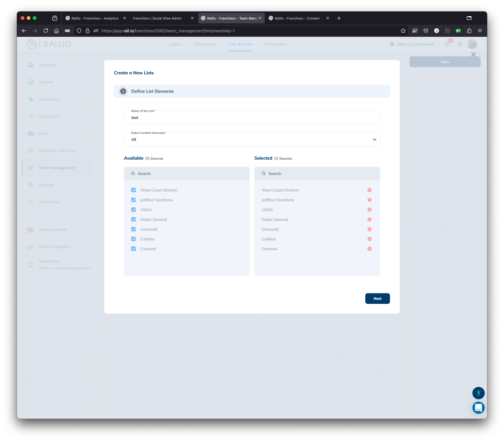Expand the Select Content Source(s) dropdown
Screen dimensions: 504x441
click(374, 140)
